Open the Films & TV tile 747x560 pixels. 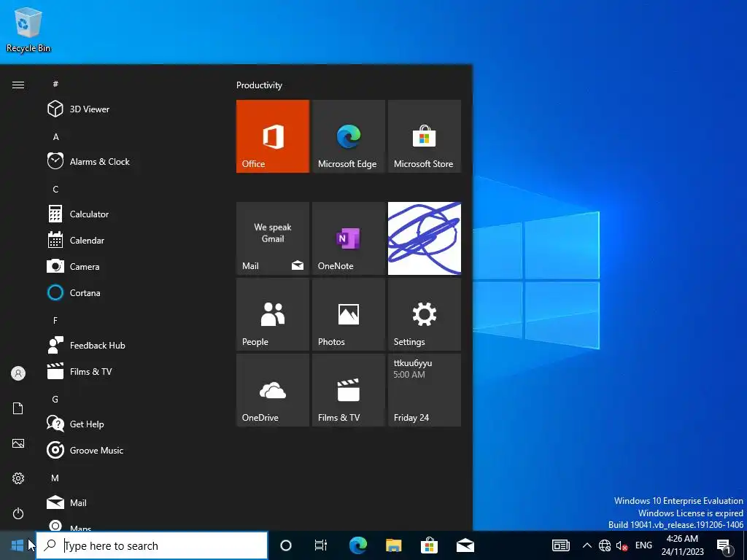click(x=348, y=390)
